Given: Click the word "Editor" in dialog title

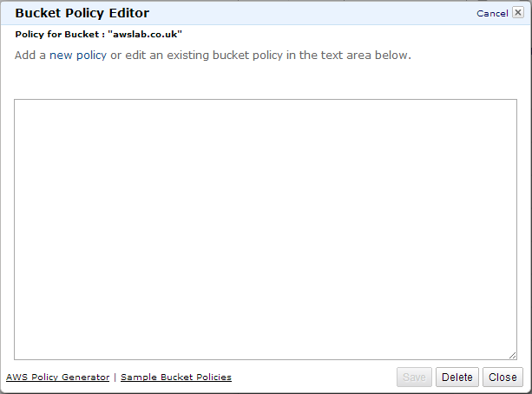Looking at the screenshot, I should [x=128, y=13].
